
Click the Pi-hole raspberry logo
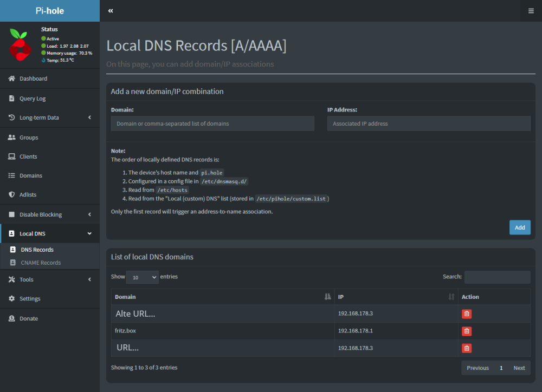coord(20,45)
